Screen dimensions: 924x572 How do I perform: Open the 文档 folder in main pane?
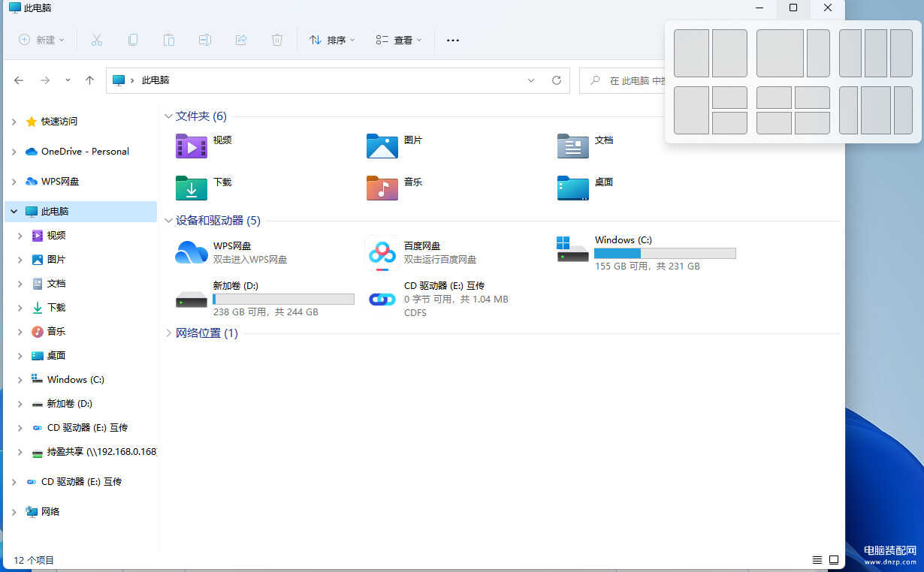572,146
